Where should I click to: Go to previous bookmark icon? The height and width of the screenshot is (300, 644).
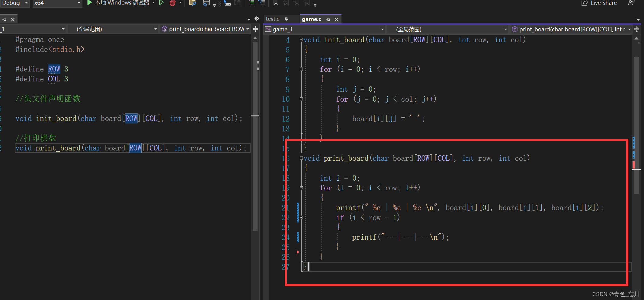(x=286, y=3)
